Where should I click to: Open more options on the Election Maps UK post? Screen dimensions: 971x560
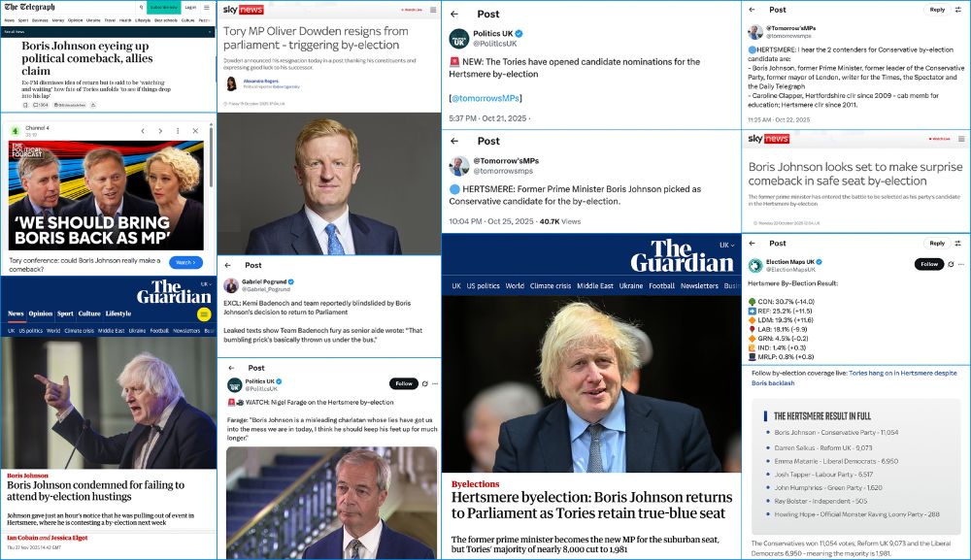coord(961,264)
